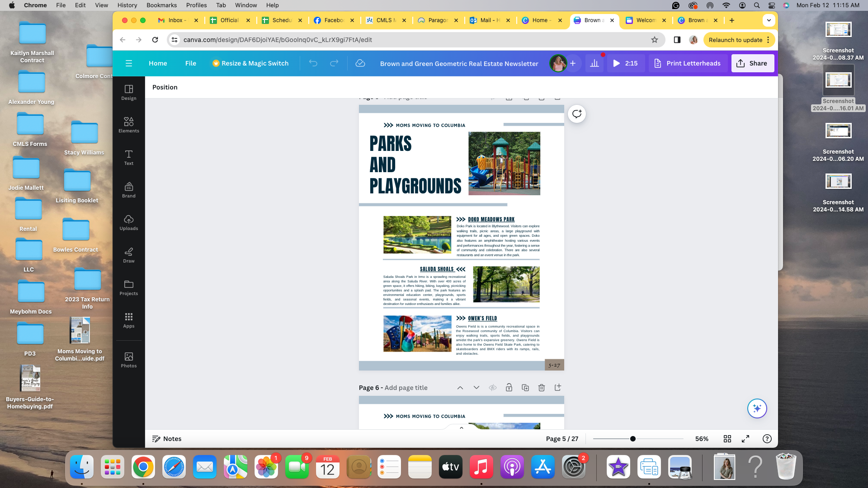Check the cloud save status icon
The height and width of the screenshot is (488, 868).
(360, 63)
